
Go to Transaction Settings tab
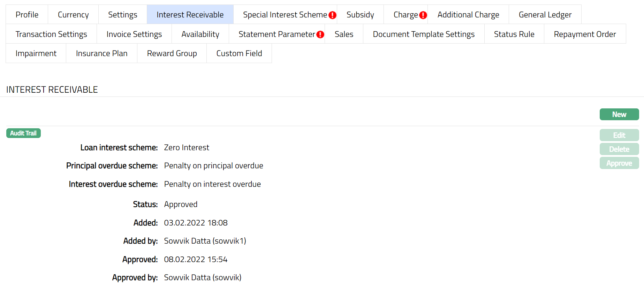(51, 34)
